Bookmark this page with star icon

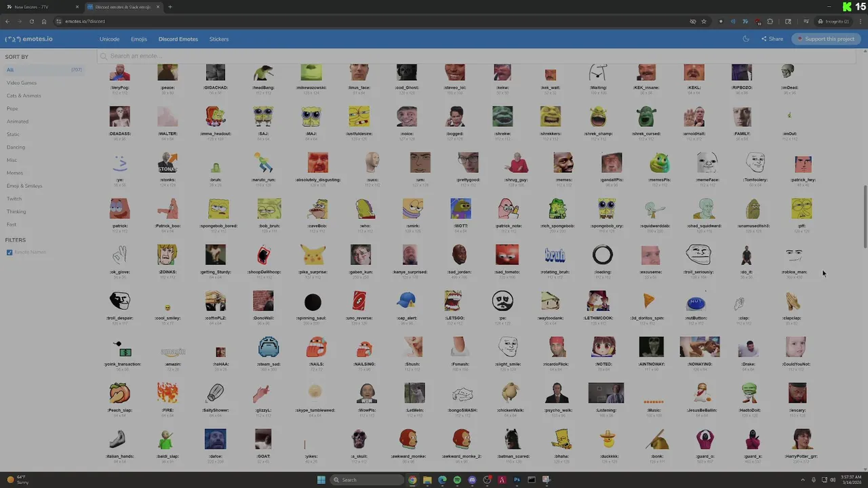pos(704,21)
